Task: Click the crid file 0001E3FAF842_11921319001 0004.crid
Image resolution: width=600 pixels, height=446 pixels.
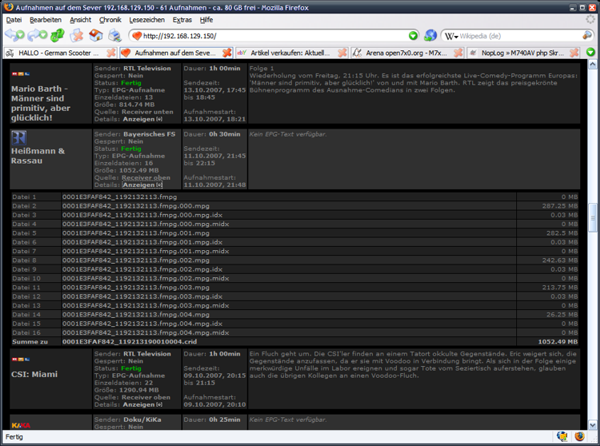Action: click(130, 342)
